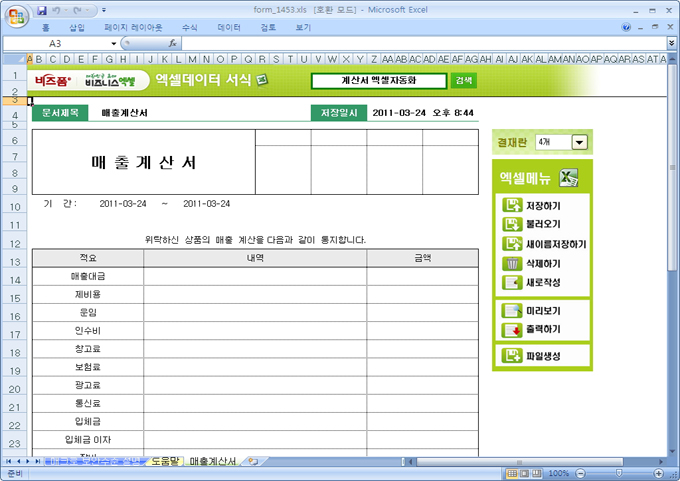The width and height of the screenshot is (680, 481).
Task: Click the 새이름저장하기 icon
Action: coord(512,244)
